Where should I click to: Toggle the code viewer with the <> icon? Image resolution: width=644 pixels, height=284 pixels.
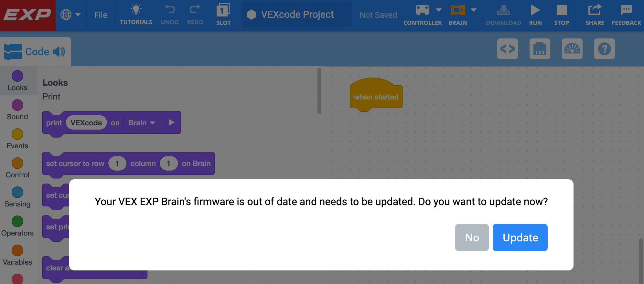(x=507, y=49)
